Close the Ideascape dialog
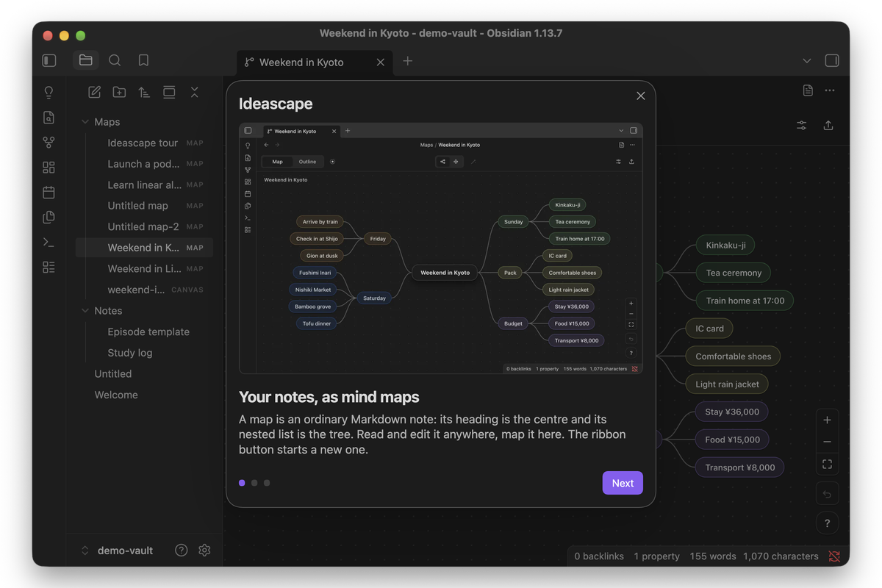Viewport: 882px width, 588px height. point(641,96)
